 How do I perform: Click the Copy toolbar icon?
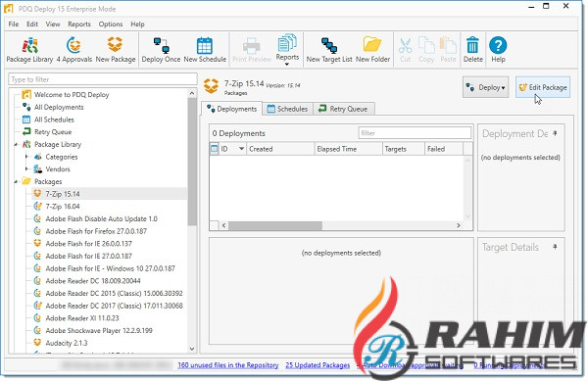[426, 50]
